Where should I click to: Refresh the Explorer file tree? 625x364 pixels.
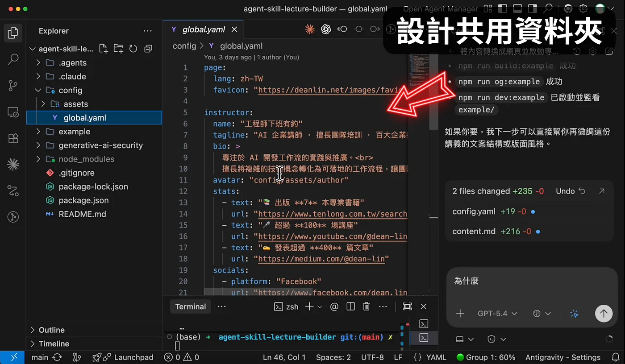coord(133,49)
